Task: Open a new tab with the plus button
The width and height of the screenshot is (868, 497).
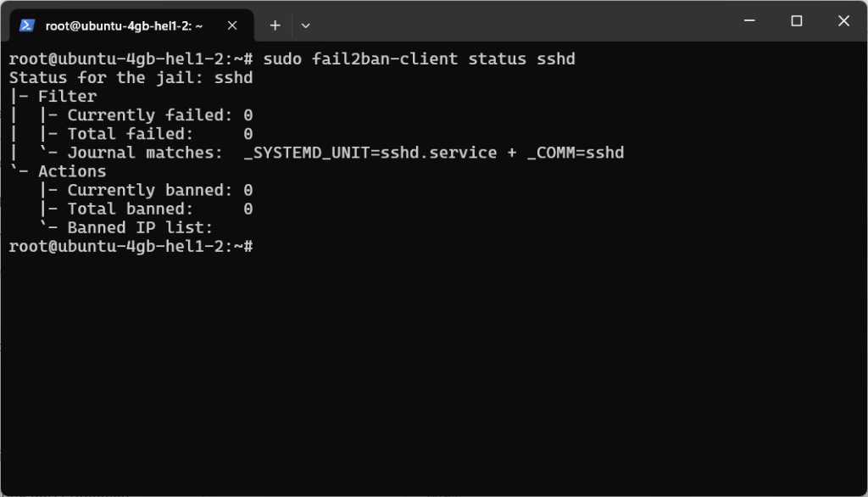Action: coord(275,25)
